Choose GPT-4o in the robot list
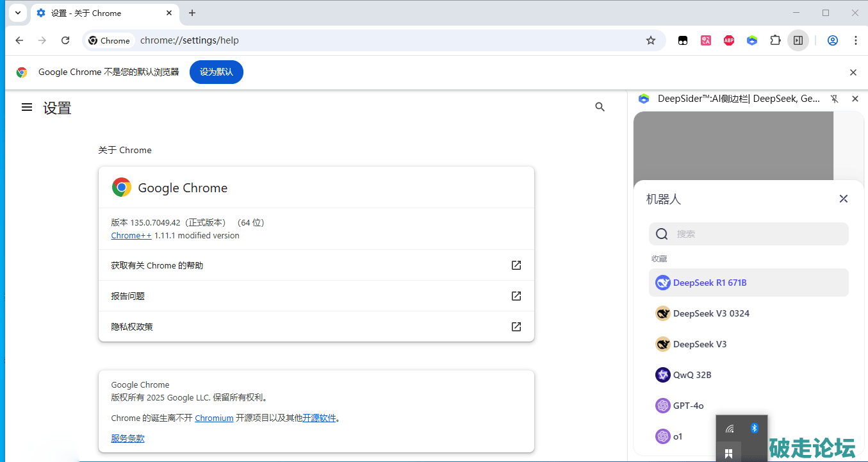This screenshot has height=462, width=868. pos(688,406)
